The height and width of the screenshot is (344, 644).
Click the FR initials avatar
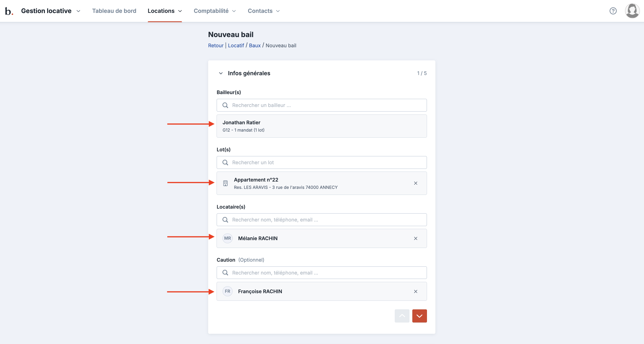coord(227,291)
